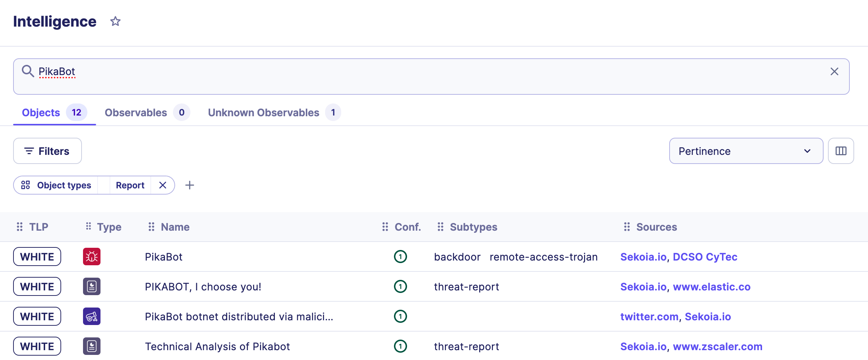Click the red malware bug icon for PikaBot
Image resolution: width=868 pixels, height=360 pixels.
point(92,257)
